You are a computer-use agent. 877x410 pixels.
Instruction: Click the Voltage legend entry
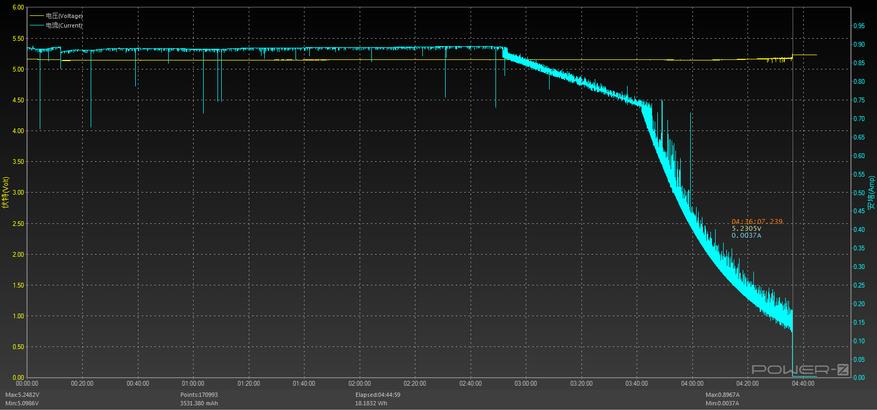click(64, 16)
